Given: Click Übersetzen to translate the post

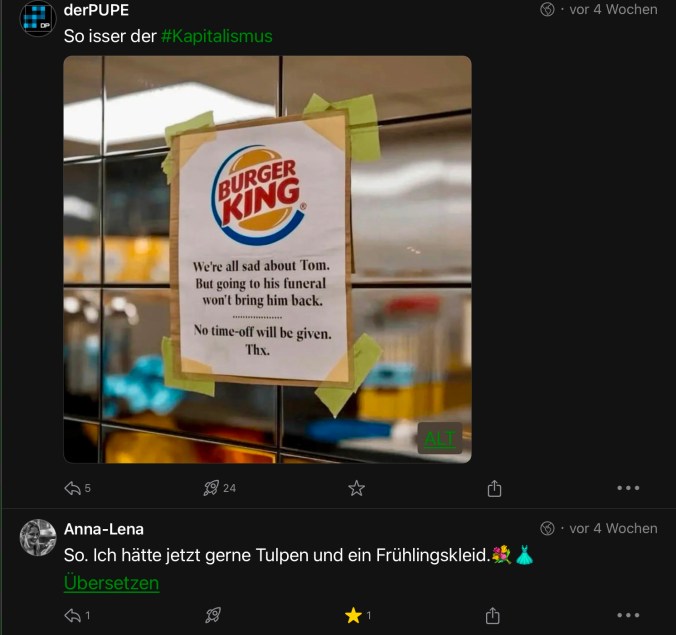Looking at the screenshot, I should click(111, 583).
